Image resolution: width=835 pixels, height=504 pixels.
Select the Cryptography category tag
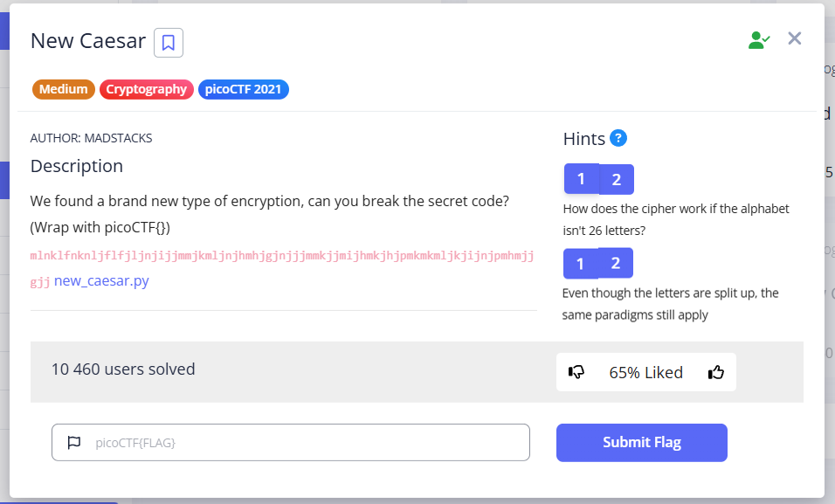point(147,89)
